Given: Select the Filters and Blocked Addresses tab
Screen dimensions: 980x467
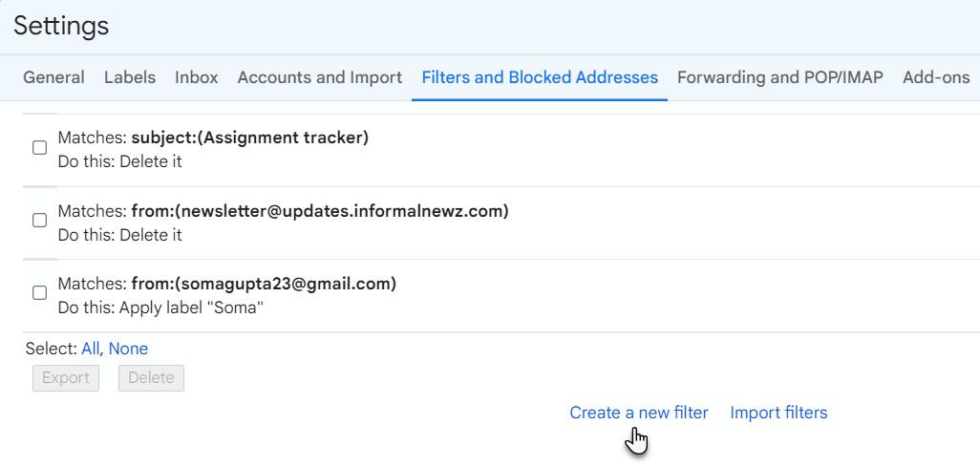Looking at the screenshot, I should (540, 77).
